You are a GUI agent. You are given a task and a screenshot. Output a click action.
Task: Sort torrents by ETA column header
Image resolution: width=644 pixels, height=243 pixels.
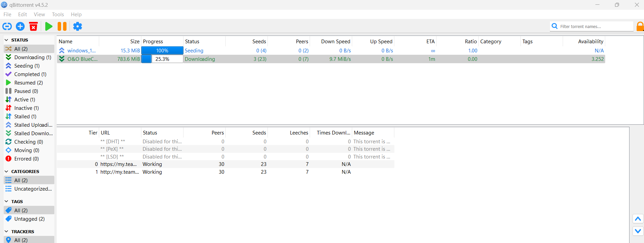tap(415, 41)
